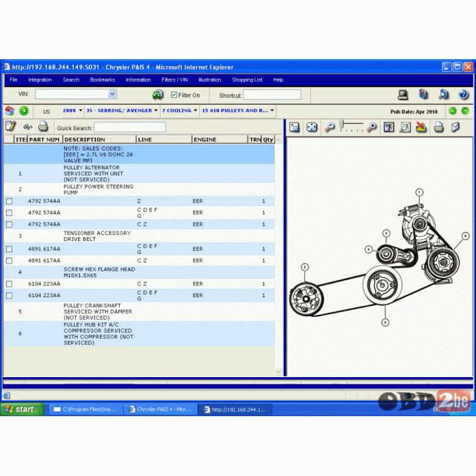Open the notes pencil icon
The image size is (476, 476).
tap(10, 126)
